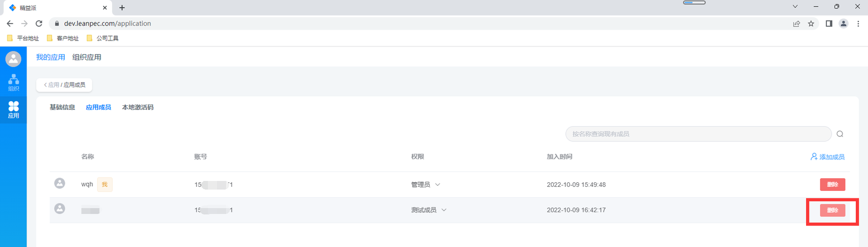
Task: Open the 组织 sidebar icon
Action: pyautogui.click(x=13, y=83)
